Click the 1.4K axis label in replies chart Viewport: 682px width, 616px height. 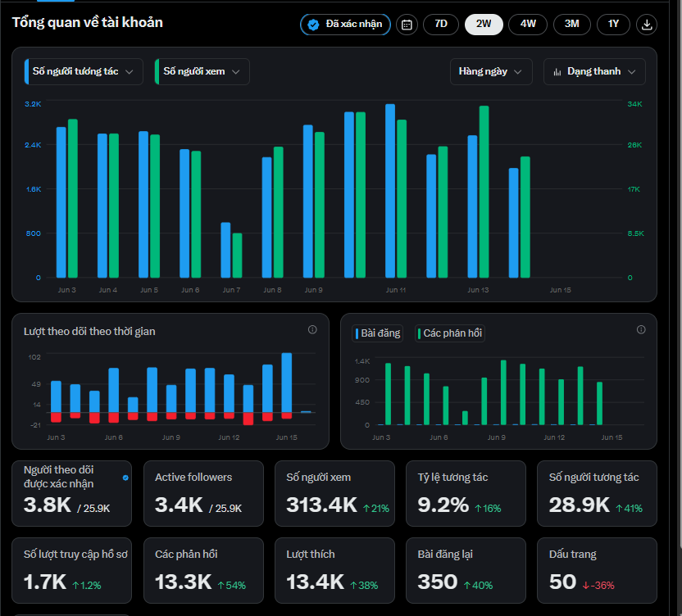362,360
